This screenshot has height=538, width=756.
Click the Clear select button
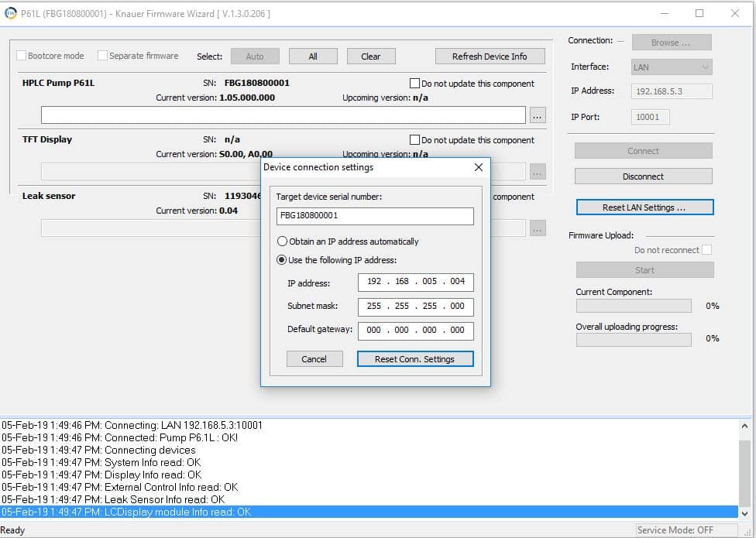(x=371, y=57)
